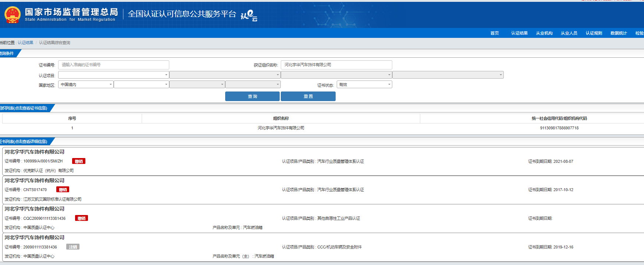Open the fourth 国家地区 dropdown
Screen dimensions: 644x265
pyautogui.click(x=253, y=85)
